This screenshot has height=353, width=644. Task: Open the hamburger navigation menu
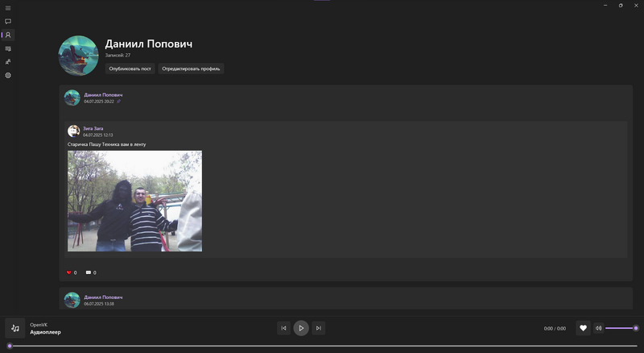point(8,7)
